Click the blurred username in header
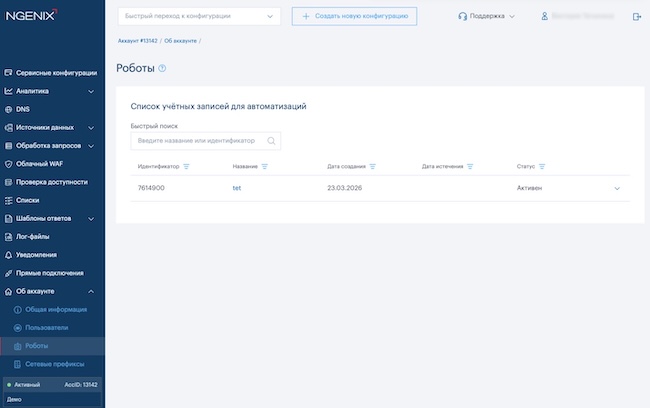The image size is (650, 408). pos(583,16)
